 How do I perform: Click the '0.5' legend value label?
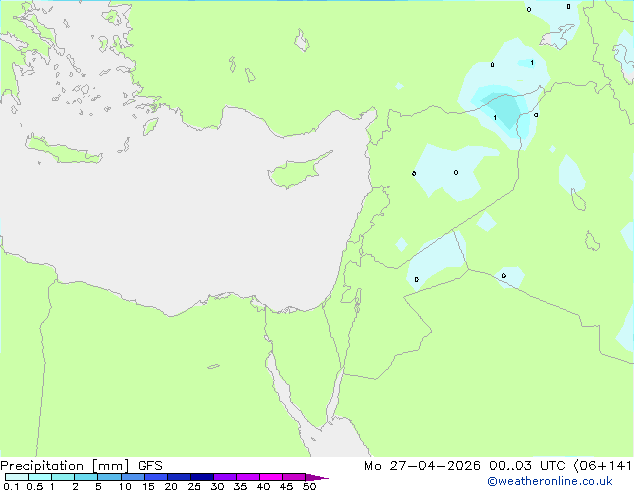coord(34,486)
